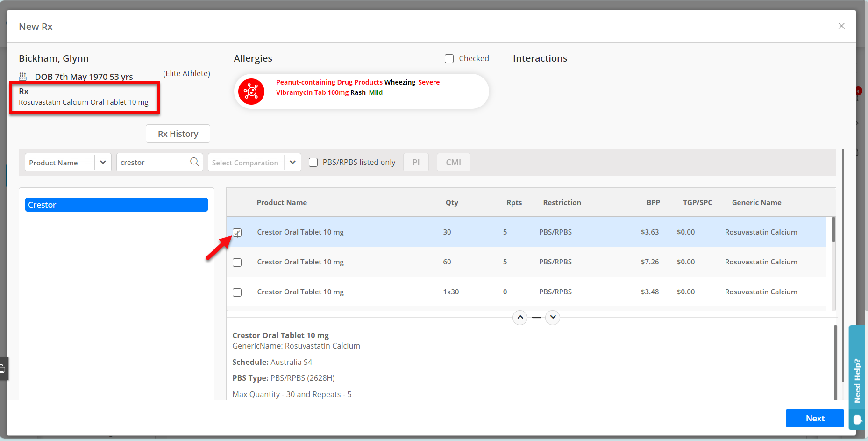Open the Select Comparation dropdown
868x441 pixels.
(x=292, y=162)
